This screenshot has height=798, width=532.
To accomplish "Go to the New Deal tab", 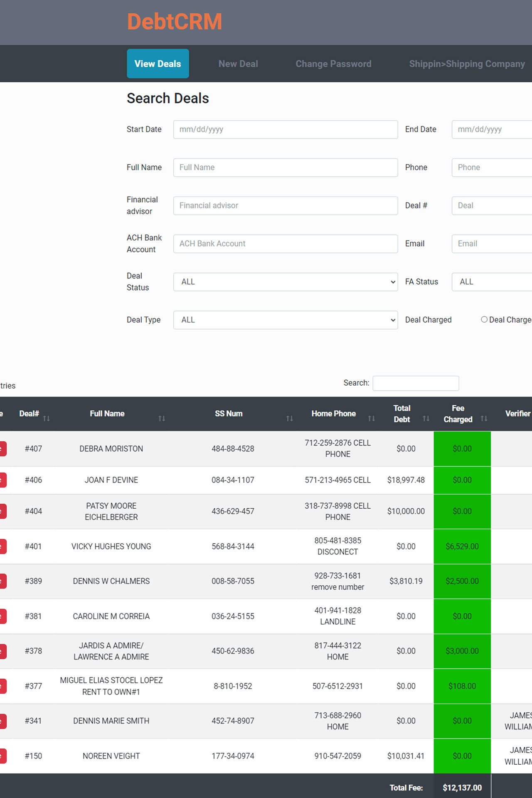I will pyautogui.click(x=238, y=64).
